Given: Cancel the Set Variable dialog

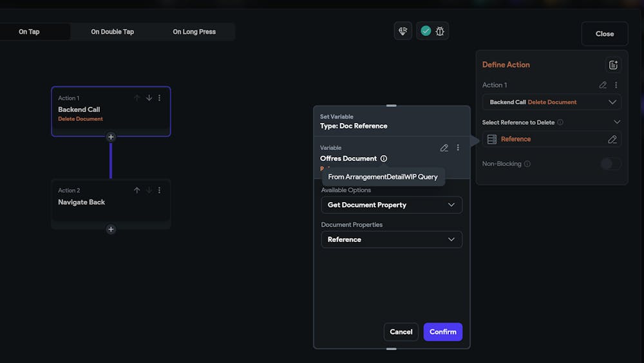Looking at the screenshot, I should click(401, 332).
